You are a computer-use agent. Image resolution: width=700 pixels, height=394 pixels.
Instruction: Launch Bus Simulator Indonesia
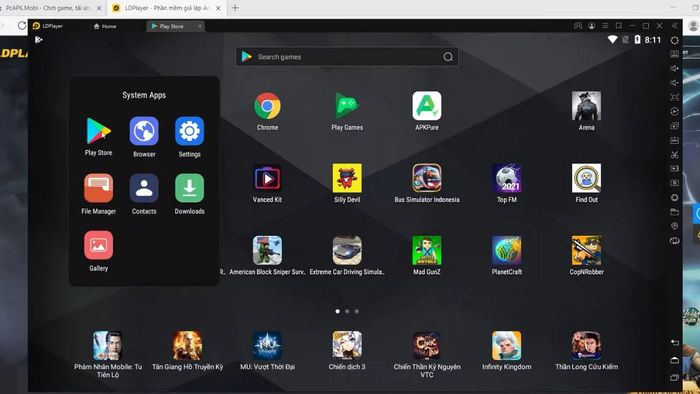pyautogui.click(x=427, y=178)
